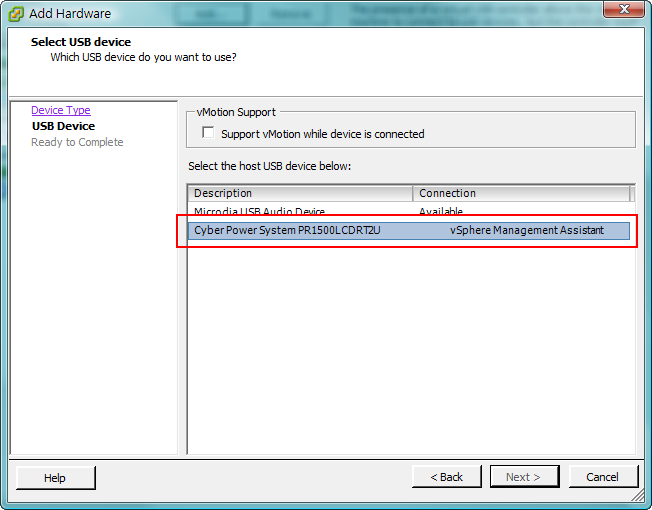Image resolution: width=652 pixels, height=510 pixels.
Task: Select the USB Device wizard step
Action: (63, 126)
